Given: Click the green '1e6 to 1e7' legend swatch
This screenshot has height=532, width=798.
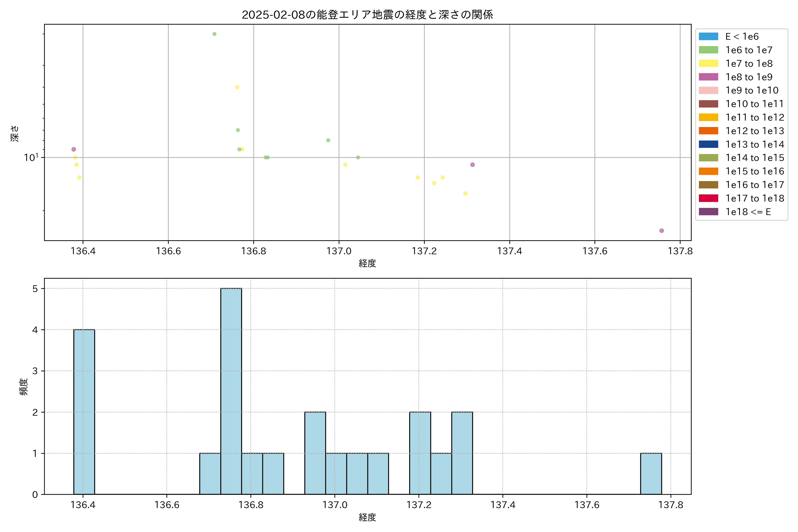Looking at the screenshot, I should (708, 50).
